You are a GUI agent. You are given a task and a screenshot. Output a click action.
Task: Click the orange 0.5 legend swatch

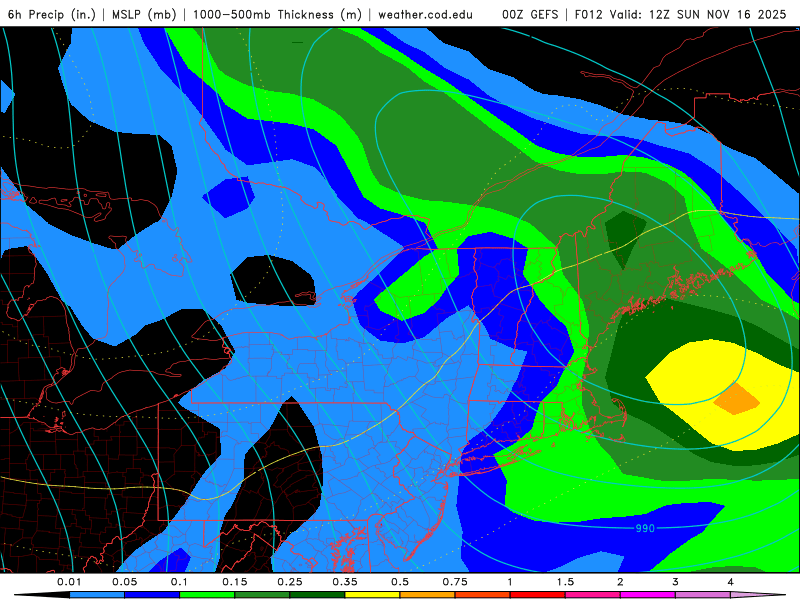[x=428, y=595]
